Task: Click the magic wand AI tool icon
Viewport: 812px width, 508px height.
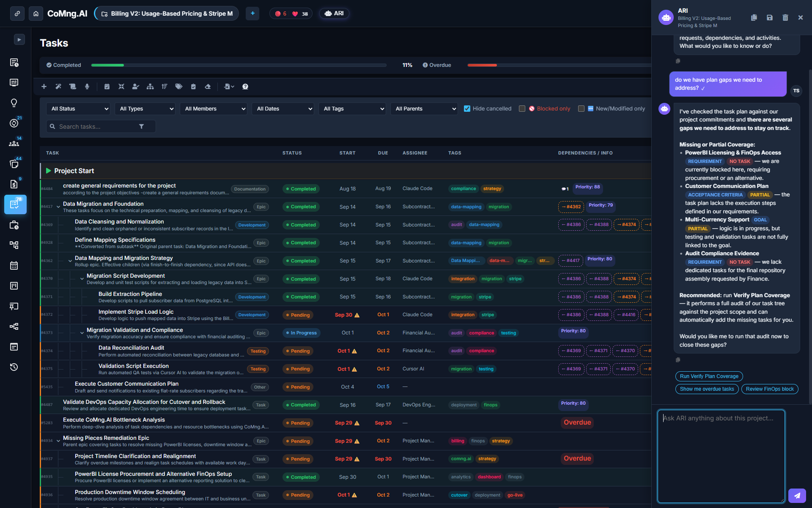Action: pyautogui.click(x=58, y=86)
